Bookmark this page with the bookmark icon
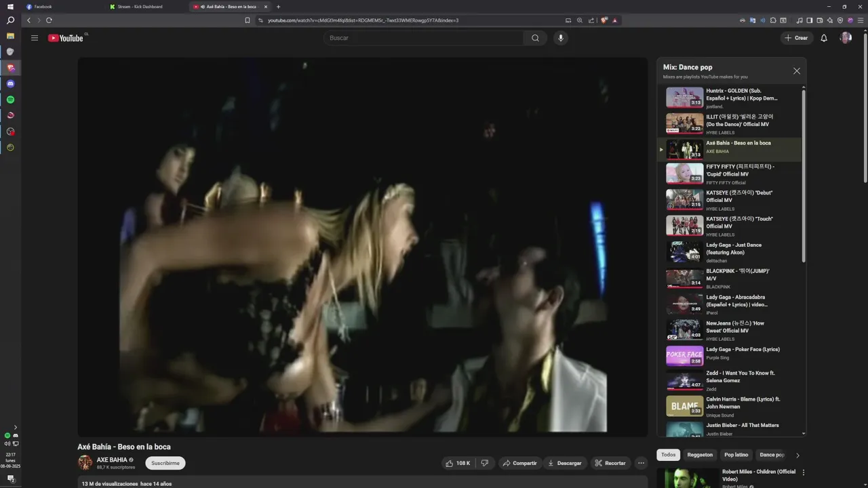The image size is (868, 488). [x=247, y=20]
